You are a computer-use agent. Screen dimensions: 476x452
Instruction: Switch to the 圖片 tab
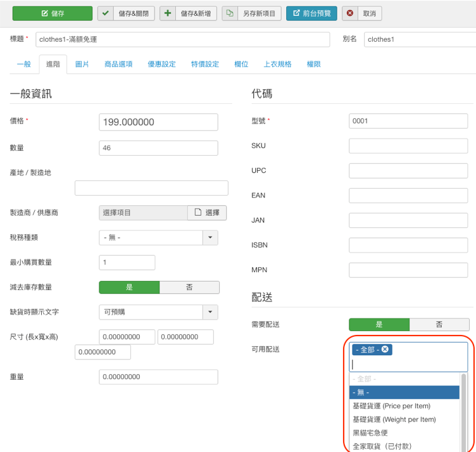click(82, 64)
